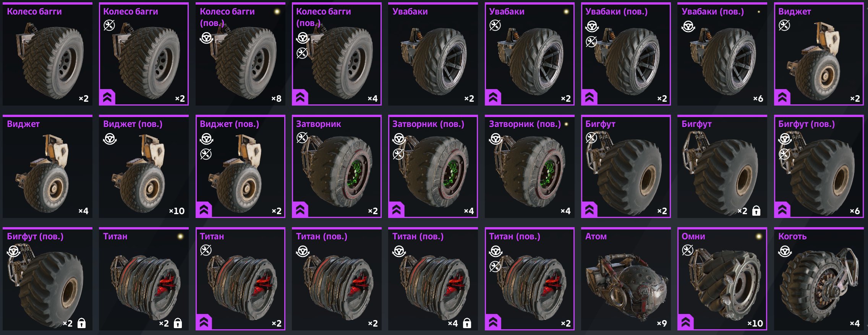Select the Атом ×9 item card
868x335 pixels.
coord(626,279)
